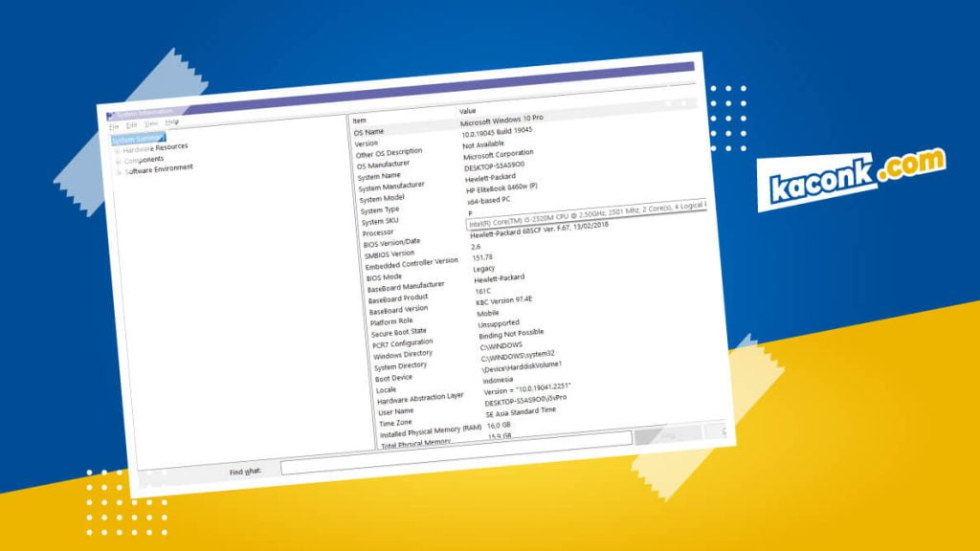The height and width of the screenshot is (551, 980).
Task: Select the SMBIOS Version item
Action: click(x=390, y=254)
